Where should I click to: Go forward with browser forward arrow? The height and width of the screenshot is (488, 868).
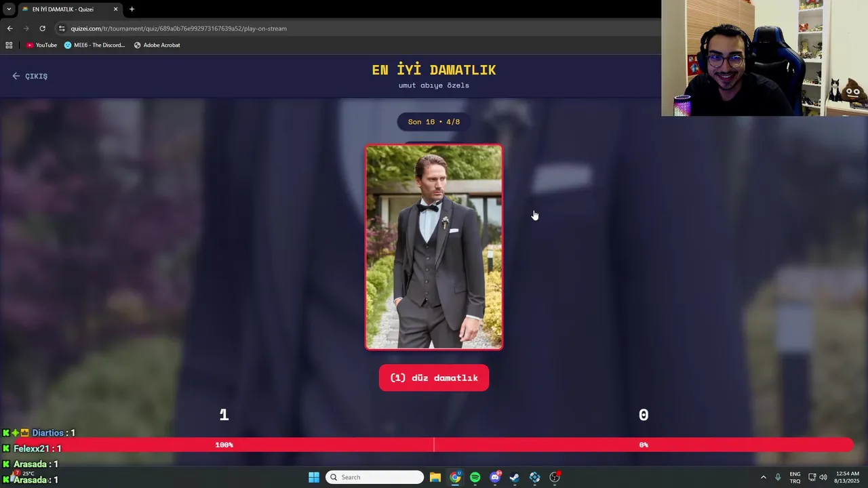26,28
